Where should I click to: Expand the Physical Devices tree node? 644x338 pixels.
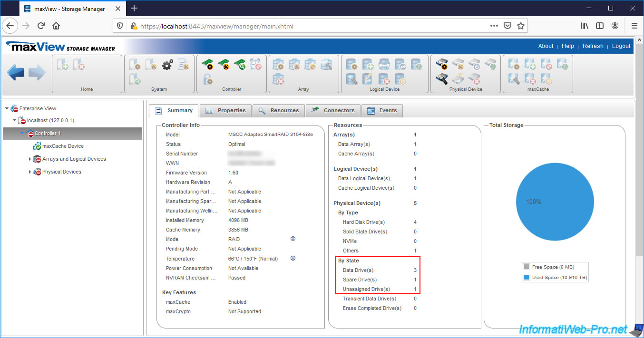[x=30, y=172]
